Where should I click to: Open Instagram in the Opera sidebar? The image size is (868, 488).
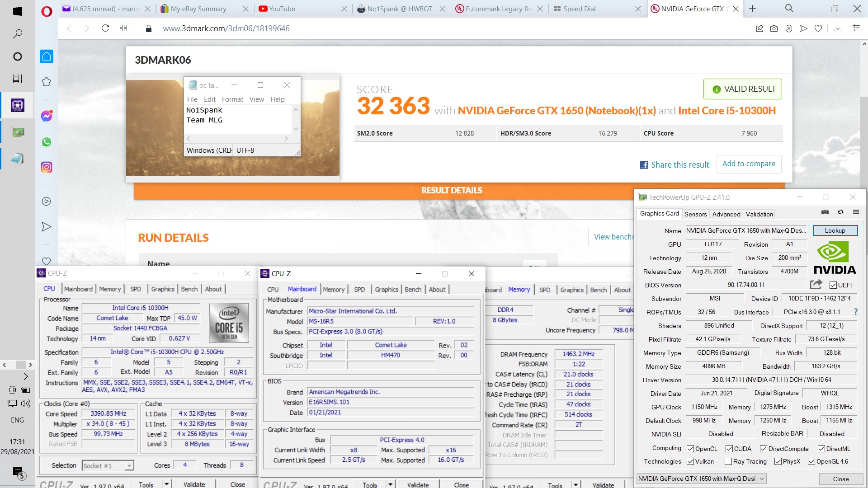click(x=47, y=167)
